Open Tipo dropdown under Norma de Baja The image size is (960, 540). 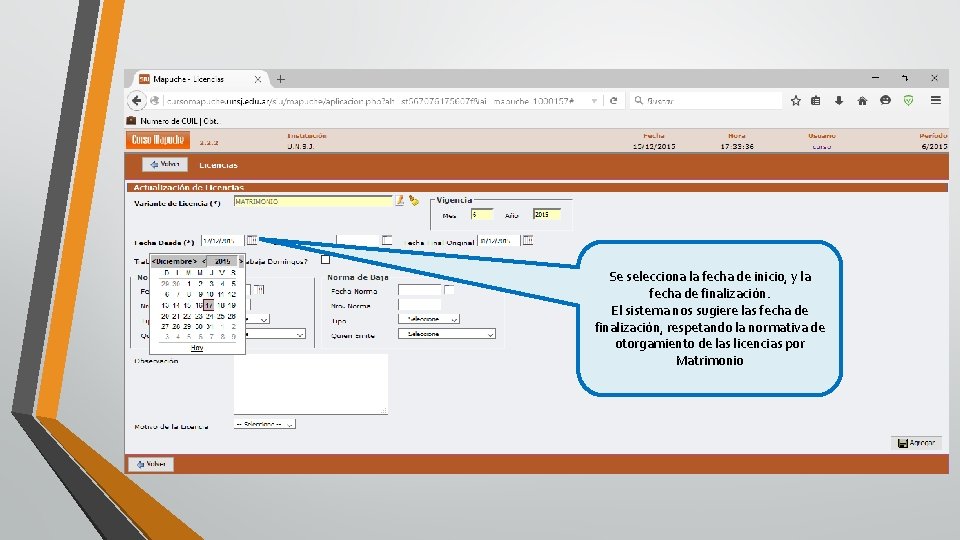[x=429, y=319]
